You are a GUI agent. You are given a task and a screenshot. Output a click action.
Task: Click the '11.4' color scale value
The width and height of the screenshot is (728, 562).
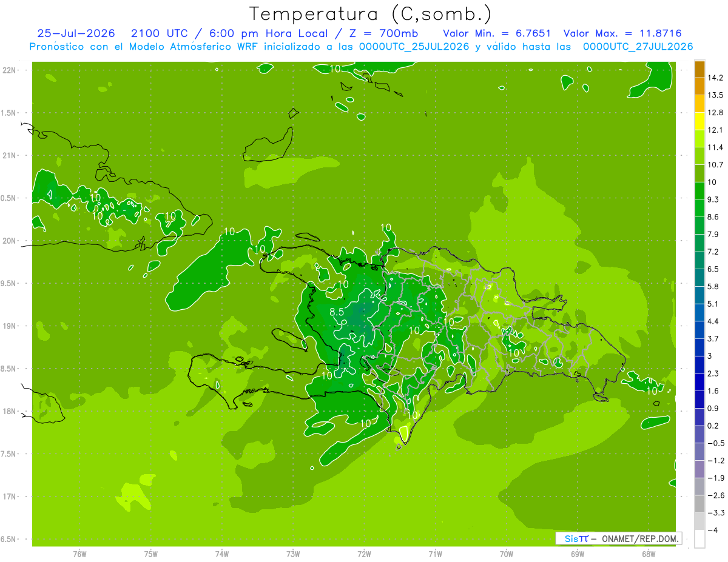[715, 147]
